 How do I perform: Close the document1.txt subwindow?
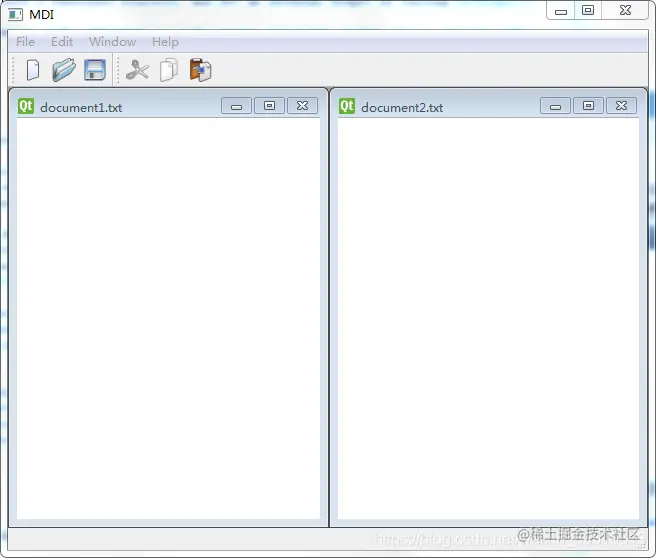tap(302, 106)
